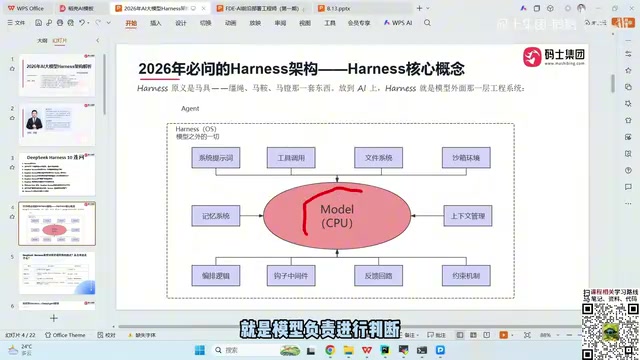Viewport: 640px width, 360px height.
Task: Add a new slide with the plus button
Action: [53, 318]
